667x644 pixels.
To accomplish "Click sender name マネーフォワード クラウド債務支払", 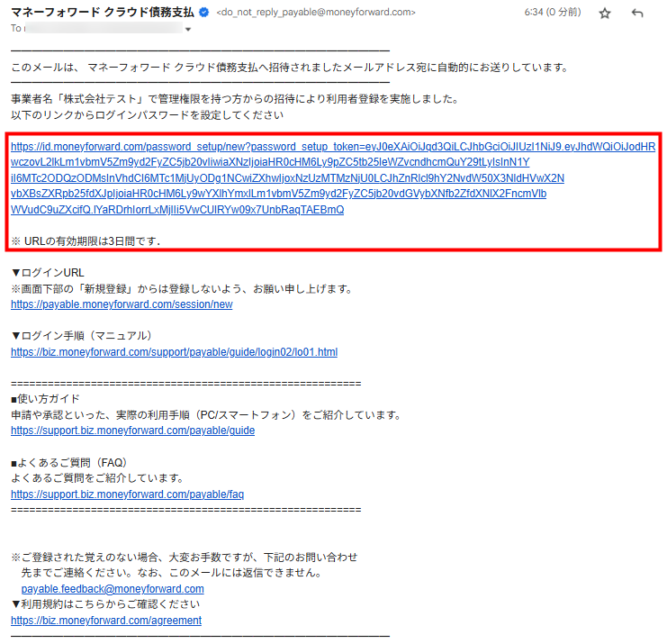I will point(103,13).
